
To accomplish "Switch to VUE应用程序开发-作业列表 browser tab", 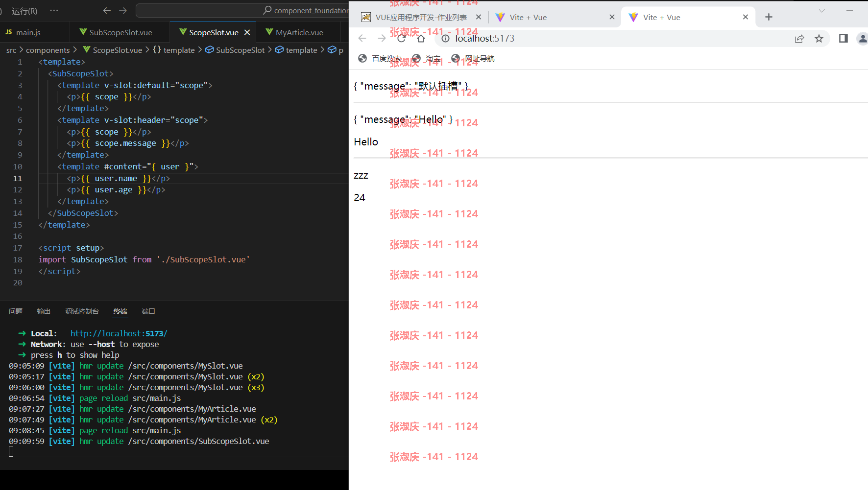I will point(414,17).
